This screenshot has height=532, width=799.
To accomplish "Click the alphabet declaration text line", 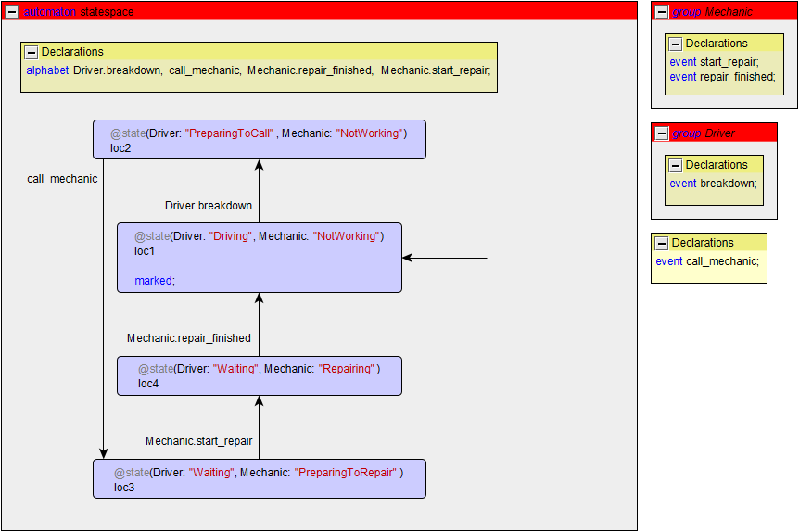I will click(x=258, y=70).
